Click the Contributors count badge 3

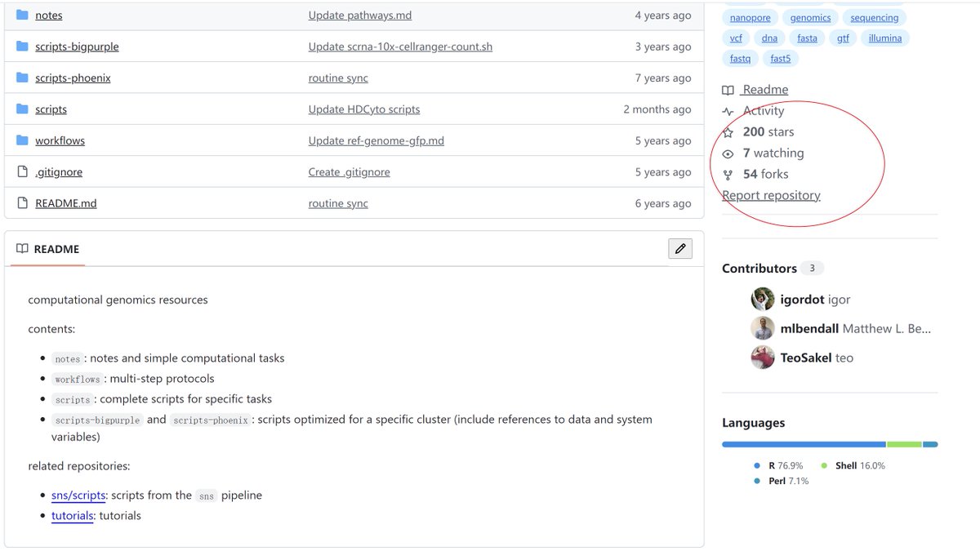(812, 269)
